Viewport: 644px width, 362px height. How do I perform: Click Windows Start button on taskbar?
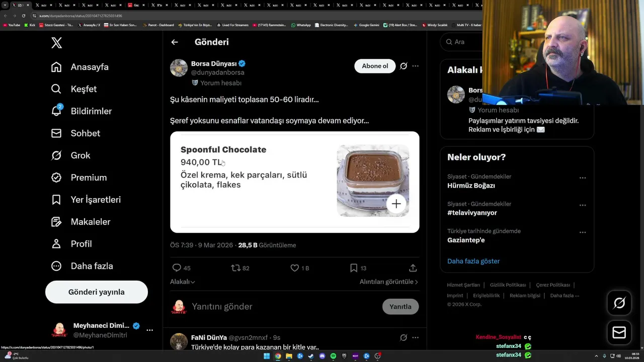[x=267, y=356]
